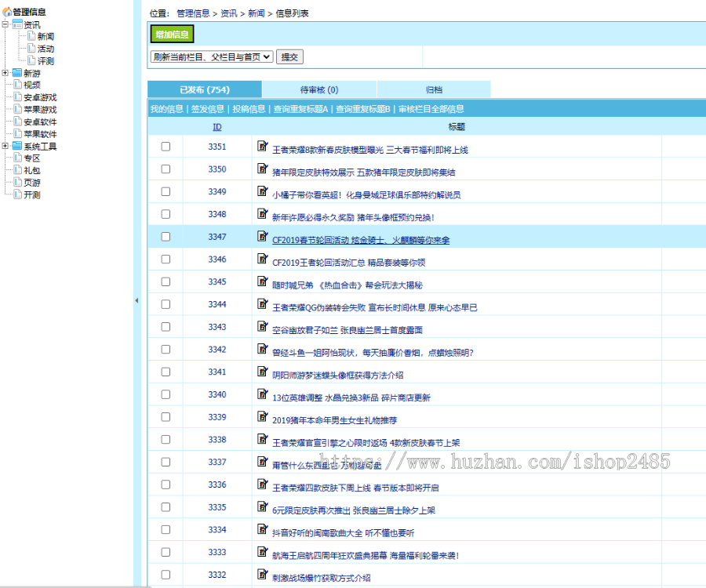Collapse the left sidebar with the arrow handle

(136, 300)
